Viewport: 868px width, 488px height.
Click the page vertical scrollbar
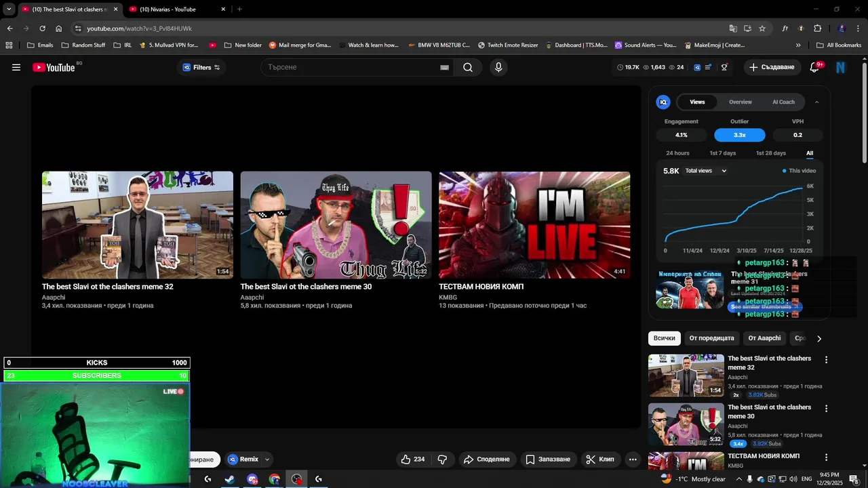[864, 112]
